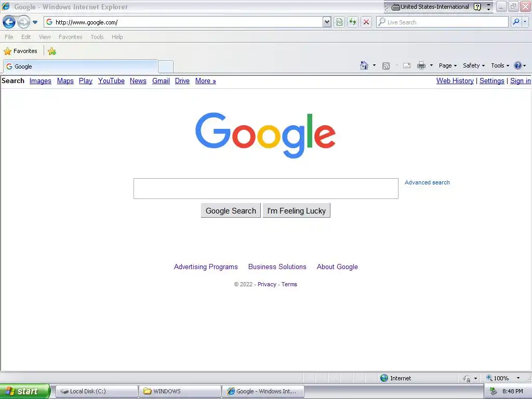This screenshot has height=399, width=532.
Task: Open the Safety command menu
Action: tap(474, 65)
